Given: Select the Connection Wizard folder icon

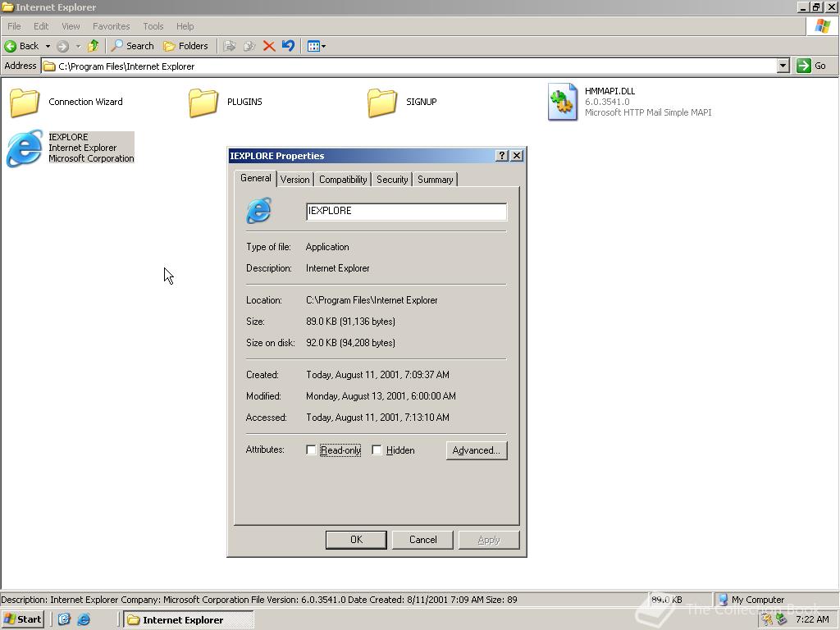Looking at the screenshot, I should tap(24, 103).
